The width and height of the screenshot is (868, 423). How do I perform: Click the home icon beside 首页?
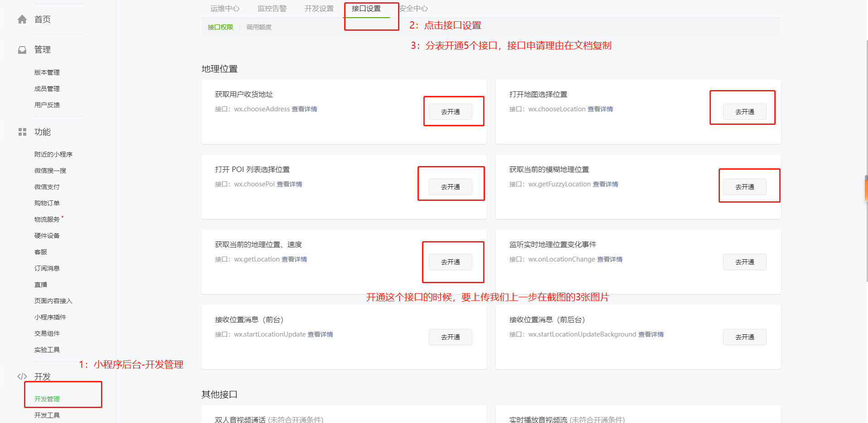click(22, 19)
